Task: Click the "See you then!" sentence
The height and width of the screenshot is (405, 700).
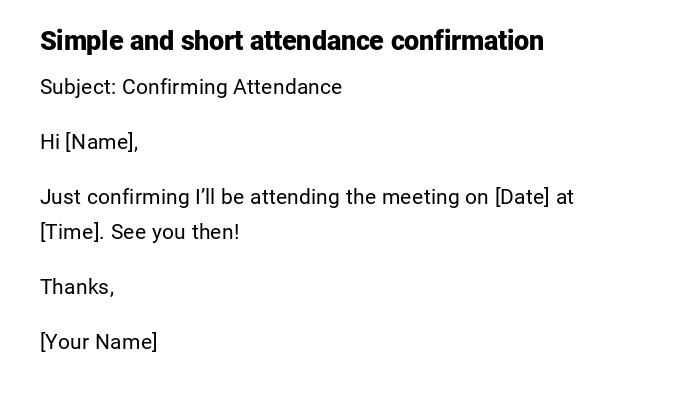Action: tap(175, 232)
